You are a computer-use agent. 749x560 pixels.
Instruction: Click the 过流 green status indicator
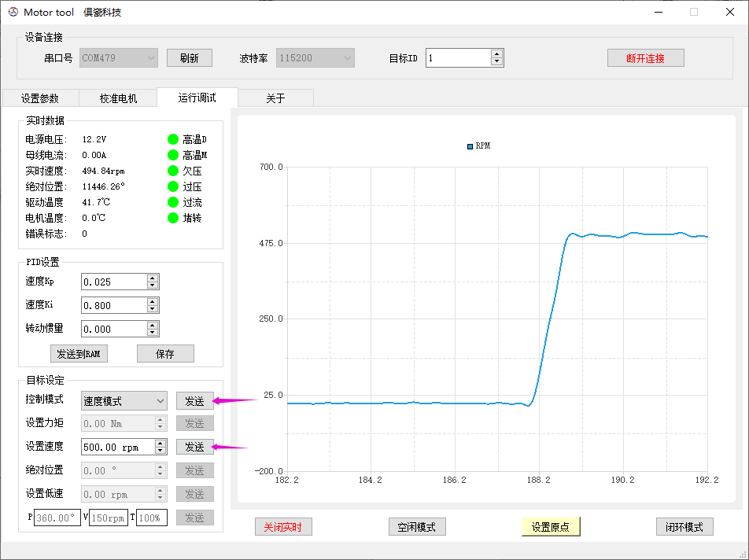173,202
